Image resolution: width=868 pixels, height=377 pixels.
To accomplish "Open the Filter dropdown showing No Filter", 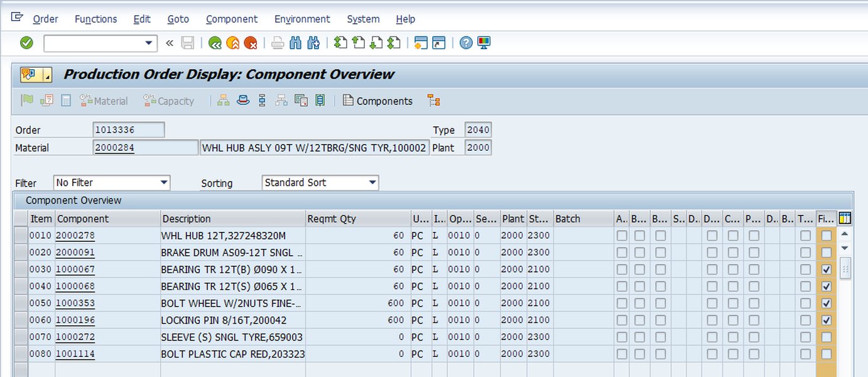I will click(165, 183).
